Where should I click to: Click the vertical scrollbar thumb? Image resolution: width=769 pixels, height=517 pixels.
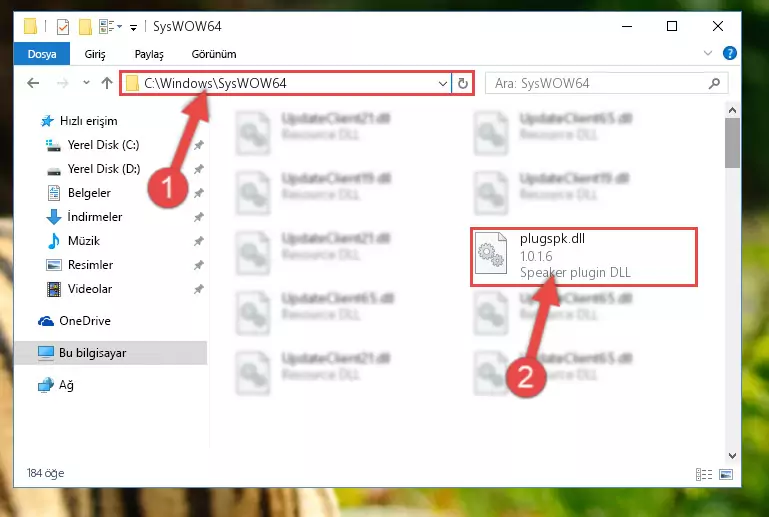point(732,143)
